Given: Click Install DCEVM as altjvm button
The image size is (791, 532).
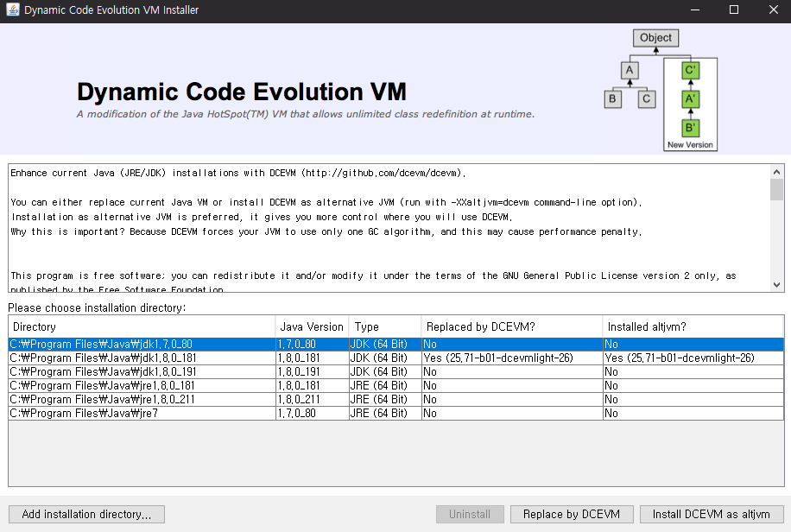Looking at the screenshot, I should tap(712, 515).
